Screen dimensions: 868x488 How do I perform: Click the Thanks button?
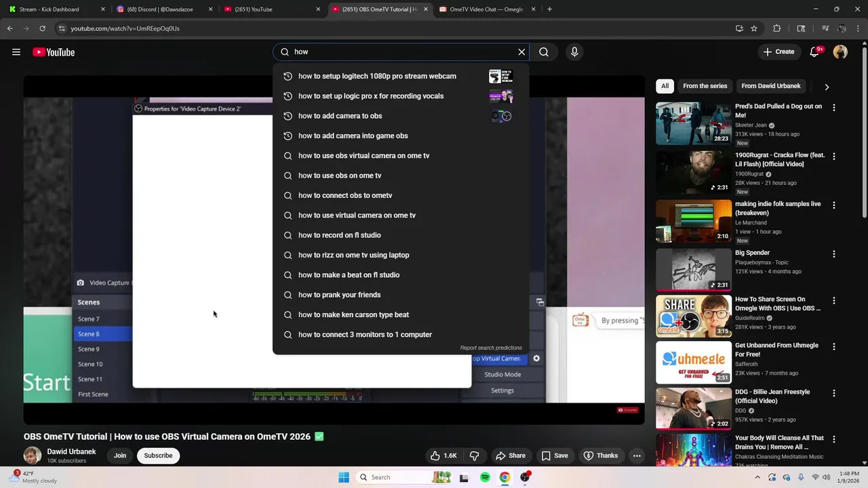(x=601, y=455)
